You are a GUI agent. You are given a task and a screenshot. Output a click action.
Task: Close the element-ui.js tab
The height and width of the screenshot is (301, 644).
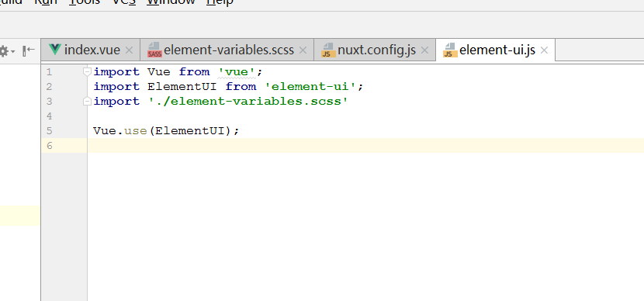pos(544,50)
